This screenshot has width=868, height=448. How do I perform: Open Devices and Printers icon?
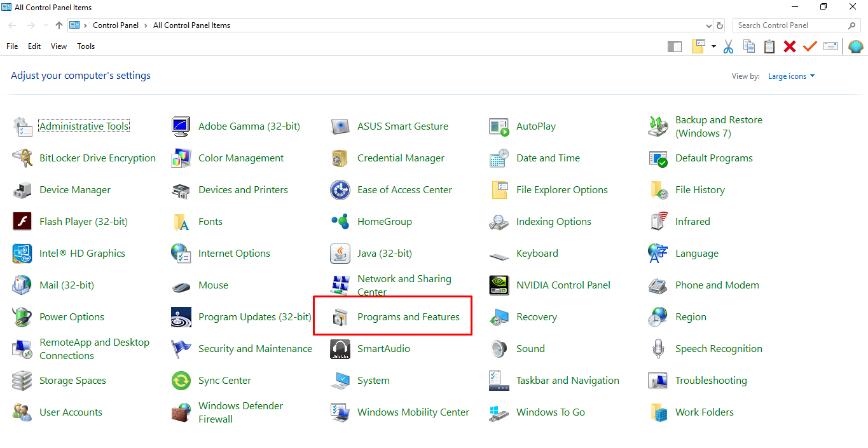point(181,190)
